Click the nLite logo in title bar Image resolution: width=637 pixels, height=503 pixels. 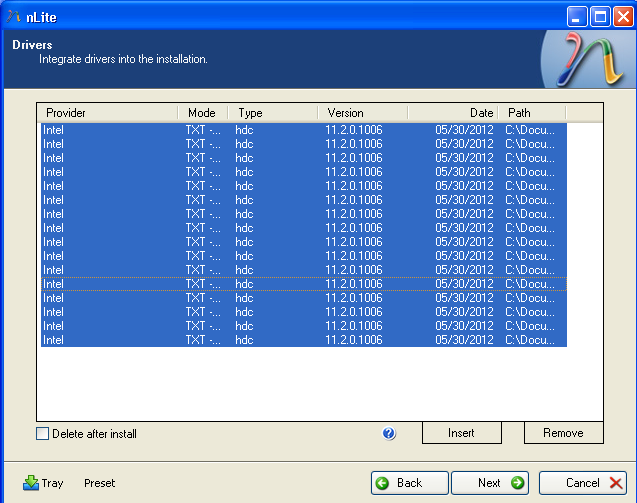pyautogui.click(x=13, y=17)
